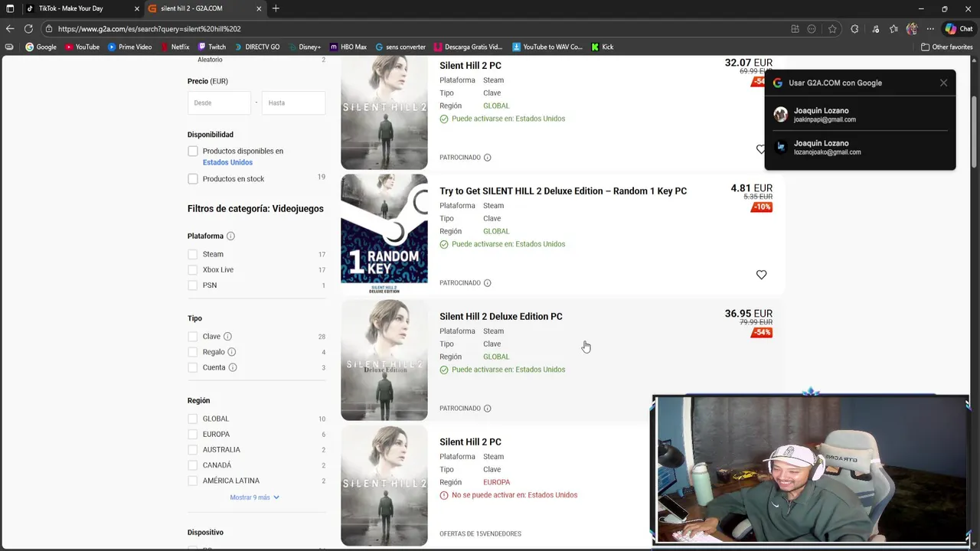
Task: Add Random 1 Key listing to wishlist heart
Action: (x=761, y=275)
